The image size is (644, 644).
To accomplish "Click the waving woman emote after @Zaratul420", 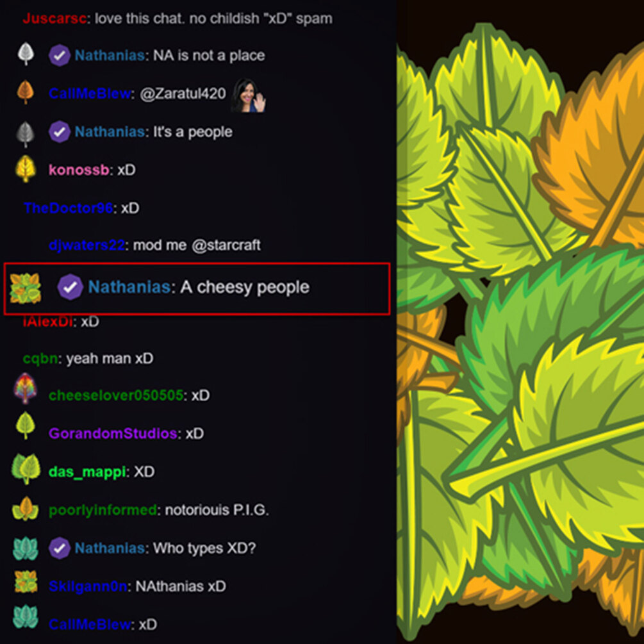I will 248,95.
